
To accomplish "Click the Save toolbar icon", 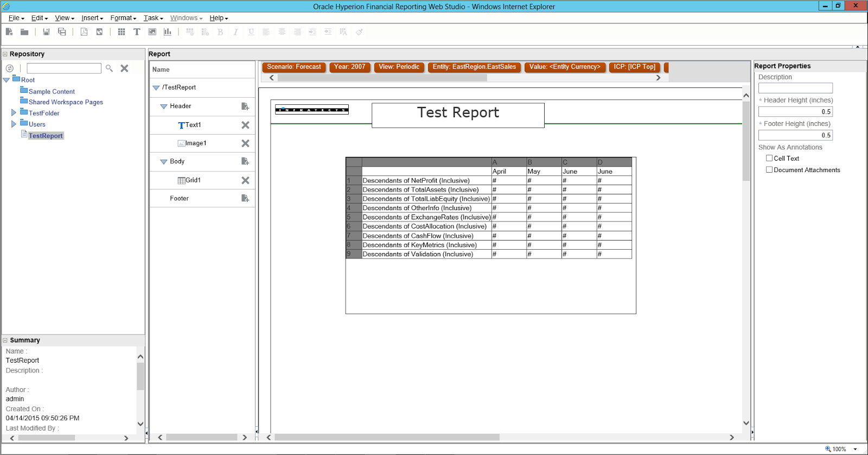I will (x=46, y=32).
